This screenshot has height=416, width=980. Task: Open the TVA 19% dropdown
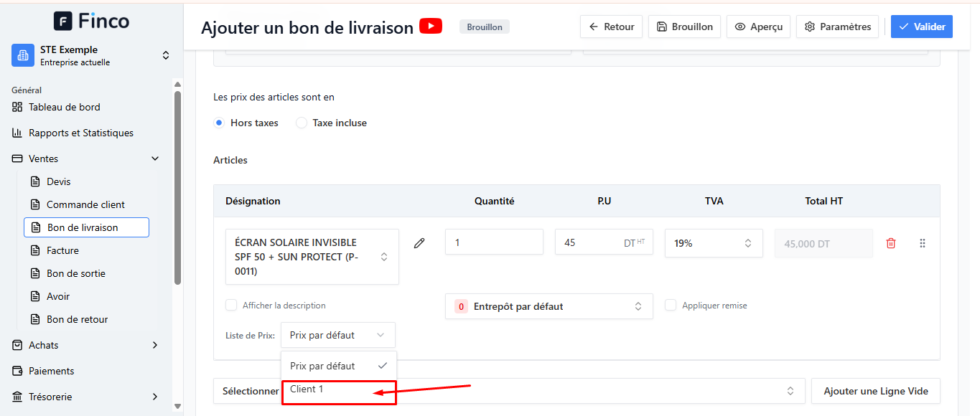[714, 243]
